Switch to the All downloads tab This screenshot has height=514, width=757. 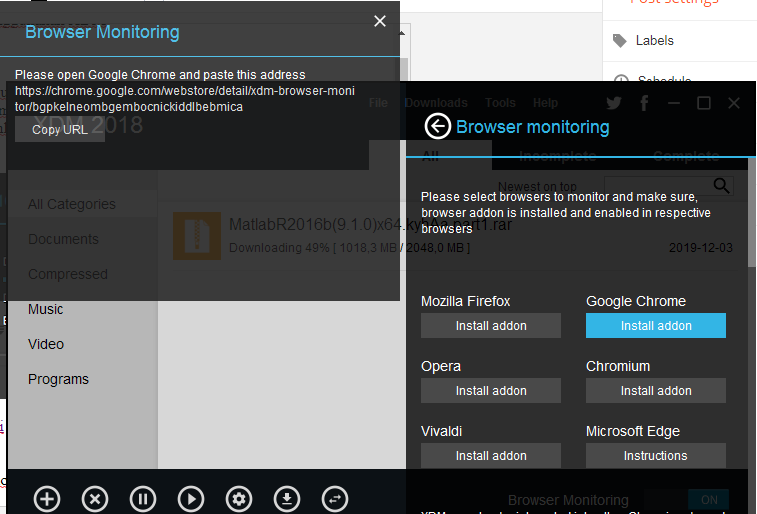[x=430, y=156]
